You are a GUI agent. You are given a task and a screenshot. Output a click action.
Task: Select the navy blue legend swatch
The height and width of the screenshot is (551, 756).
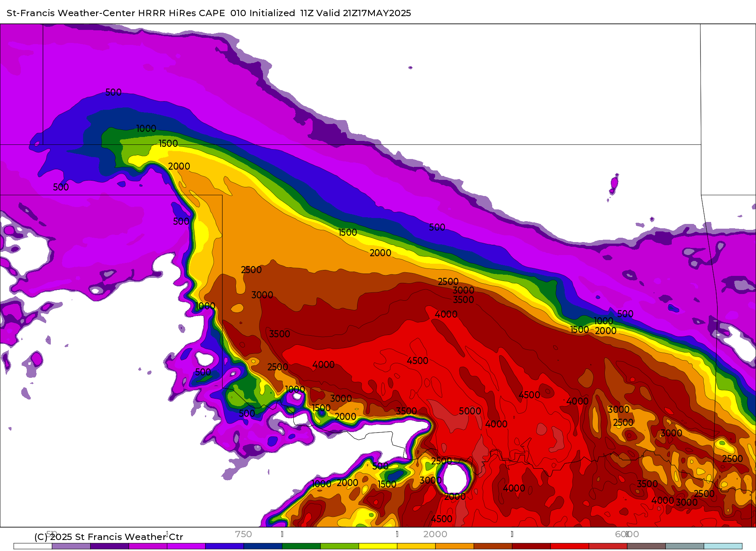point(263,546)
